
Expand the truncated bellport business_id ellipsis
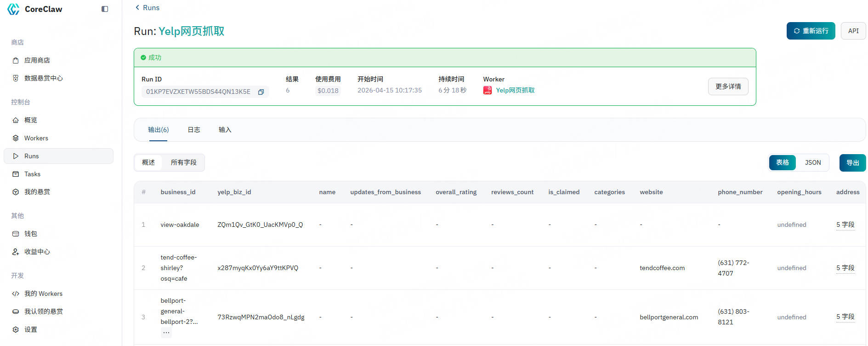166,333
